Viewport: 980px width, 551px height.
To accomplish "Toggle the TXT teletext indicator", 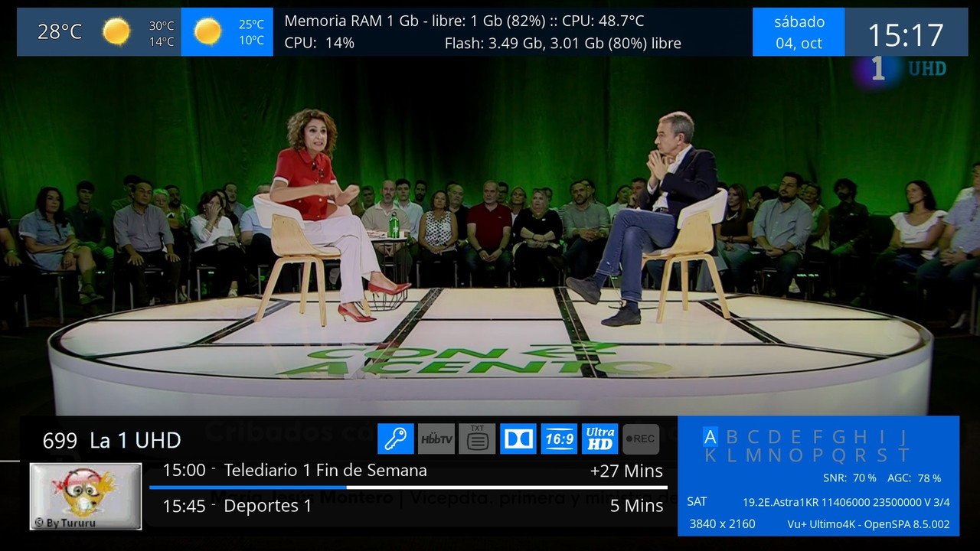I will point(476,439).
